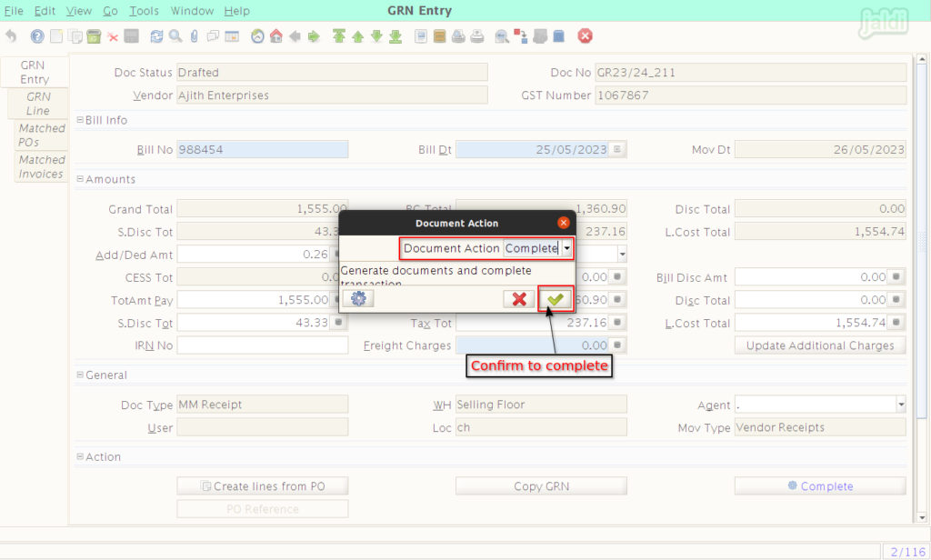931x560 pixels.
Task: Click the red Delete selected items icon
Action: point(113,37)
